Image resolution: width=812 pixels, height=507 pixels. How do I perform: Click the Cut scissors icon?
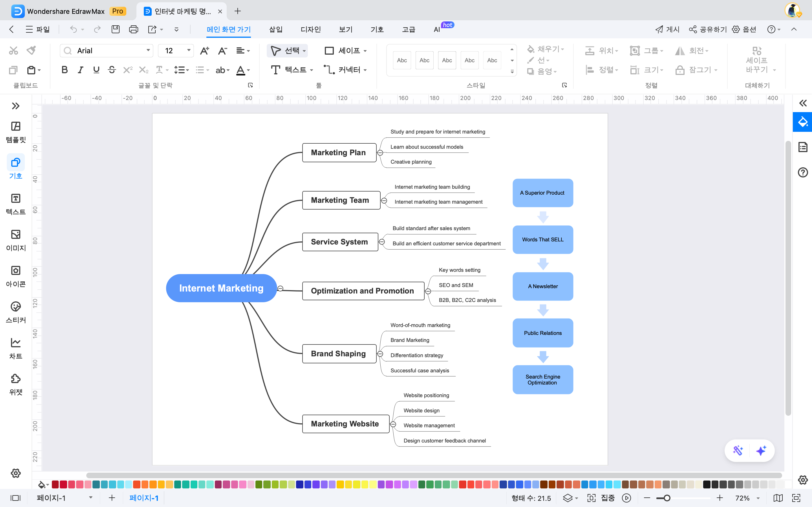(x=14, y=50)
